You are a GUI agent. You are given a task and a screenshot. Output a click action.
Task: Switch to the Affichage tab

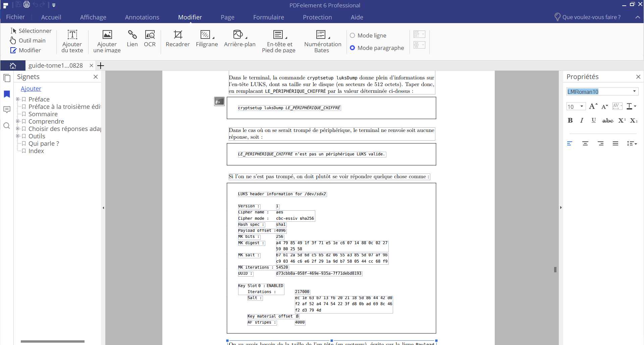coord(93,17)
